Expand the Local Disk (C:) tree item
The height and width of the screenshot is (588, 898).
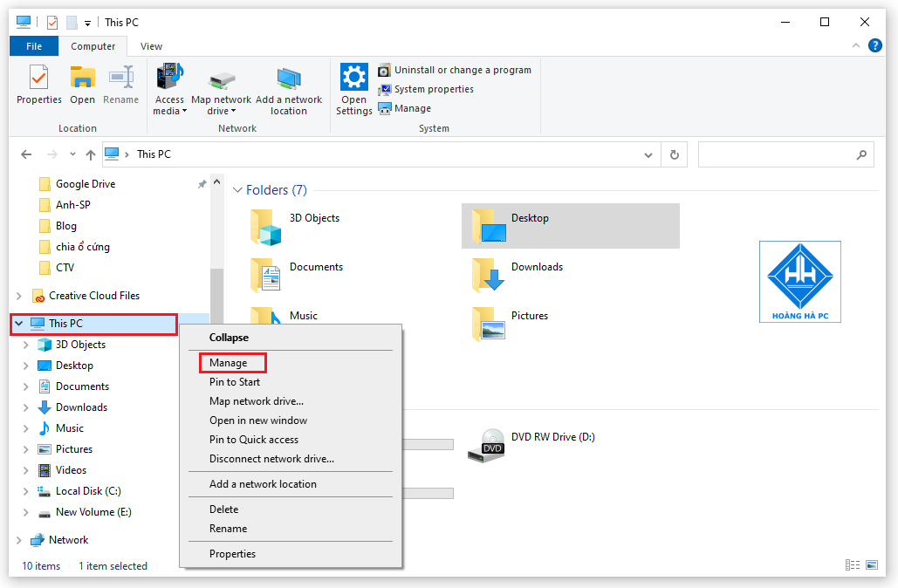click(x=26, y=490)
